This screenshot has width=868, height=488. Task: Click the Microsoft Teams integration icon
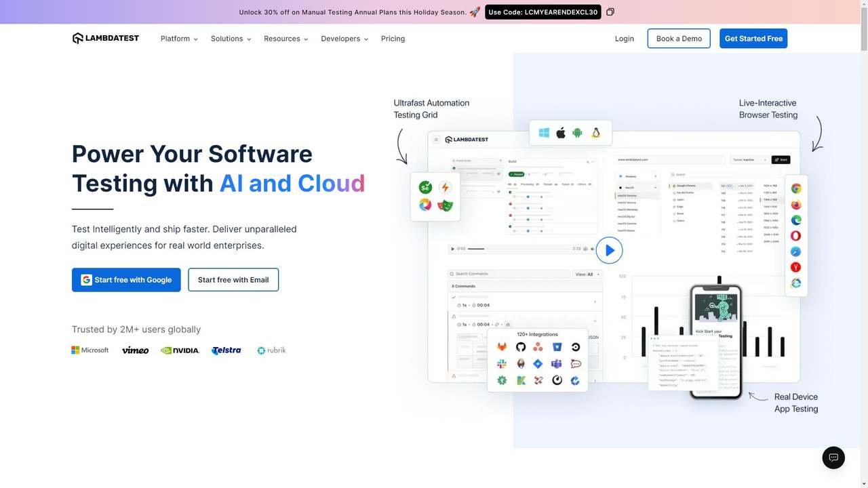tap(557, 364)
